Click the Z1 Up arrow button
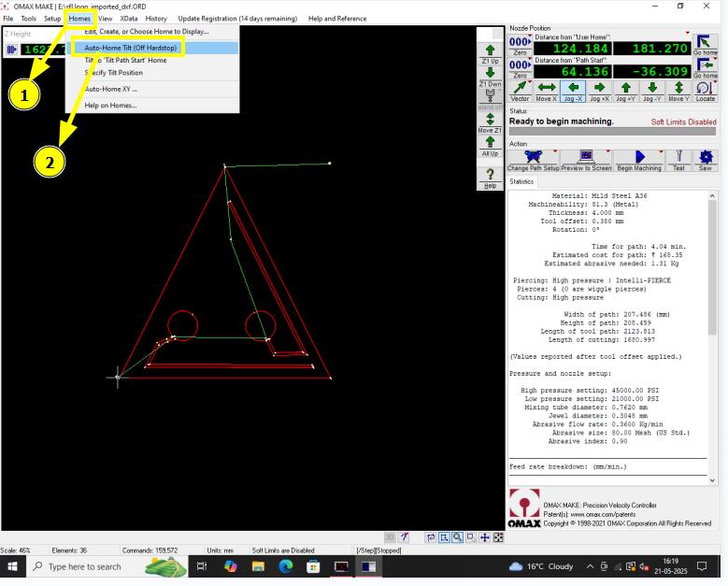This screenshot has height=586, width=728. pyautogui.click(x=490, y=54)
